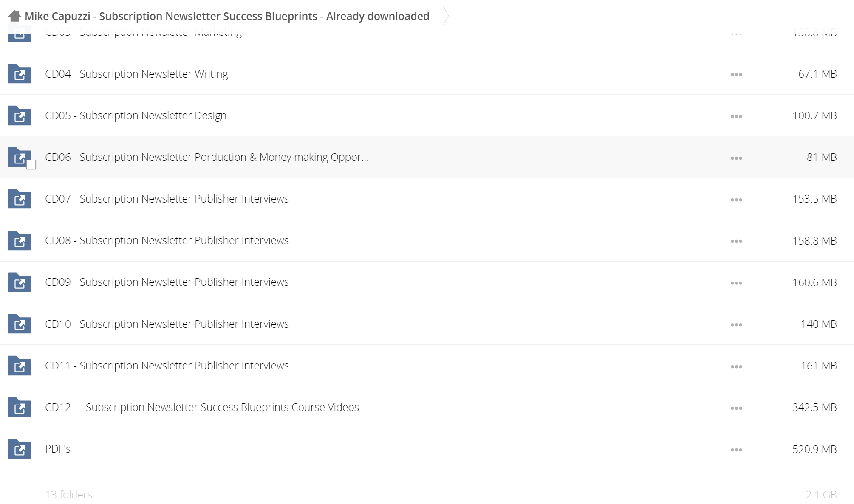The width and height of the screenshot is (854, 504).
Task: Click folder icon for CD09 Publisher Interviews
Action: point(20,282)
